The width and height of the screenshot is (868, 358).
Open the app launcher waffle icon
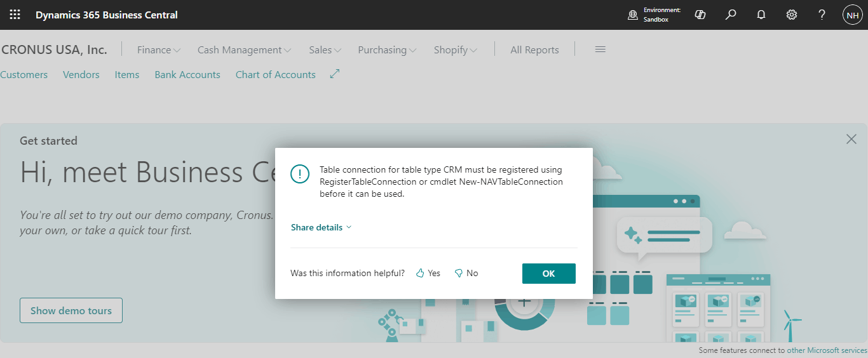15,15
